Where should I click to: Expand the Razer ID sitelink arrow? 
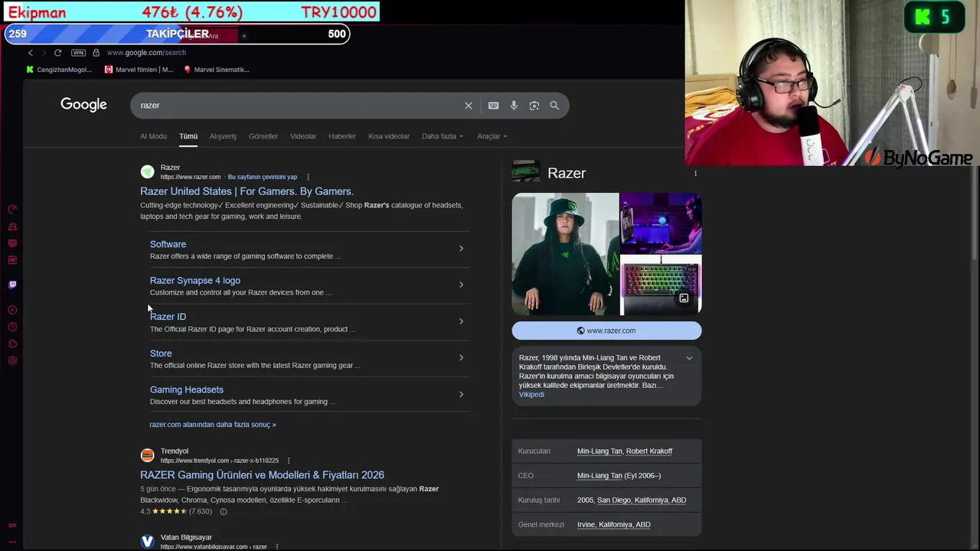click(461, 321)
